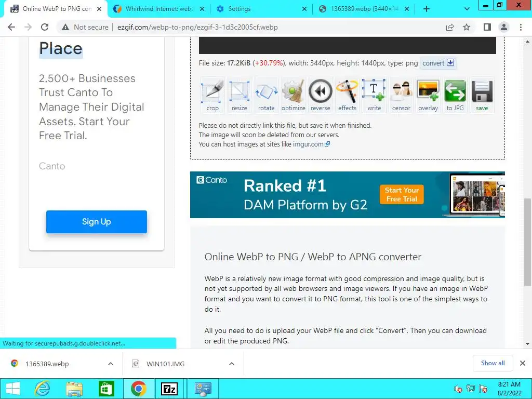The width and height of the screenshot is (532, 399).
Task: Click the Canto advertiser name text
Action: tap(52, 166)
